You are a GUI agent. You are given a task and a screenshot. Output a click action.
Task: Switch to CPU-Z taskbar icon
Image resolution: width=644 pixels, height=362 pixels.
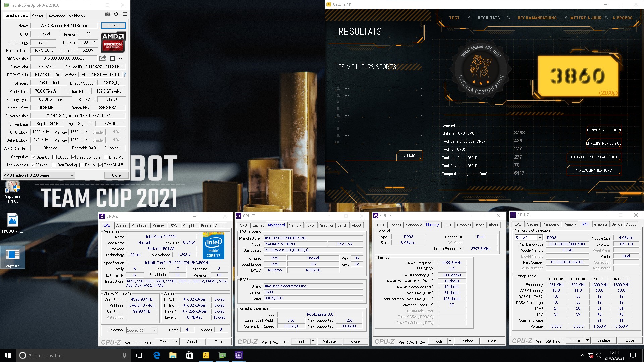[238, 355]
